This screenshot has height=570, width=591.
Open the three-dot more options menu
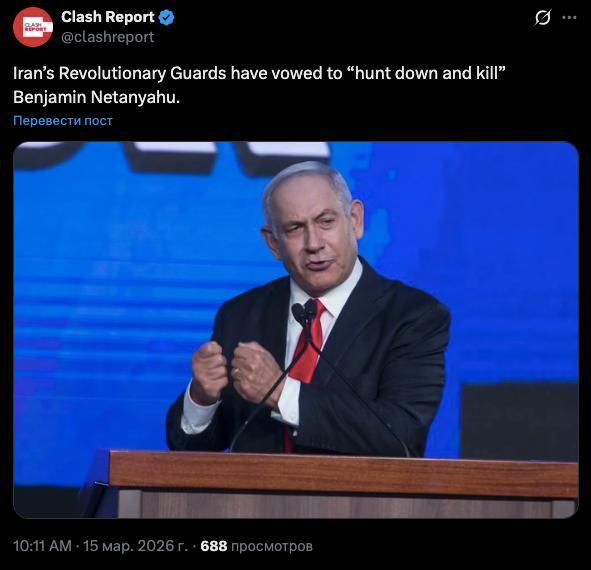pos(569,17)
